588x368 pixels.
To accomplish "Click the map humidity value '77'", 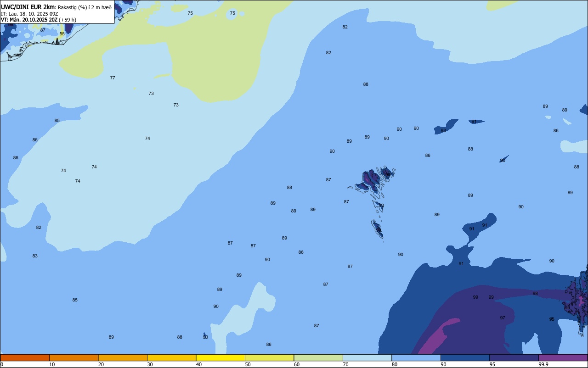I will (113, 78).
